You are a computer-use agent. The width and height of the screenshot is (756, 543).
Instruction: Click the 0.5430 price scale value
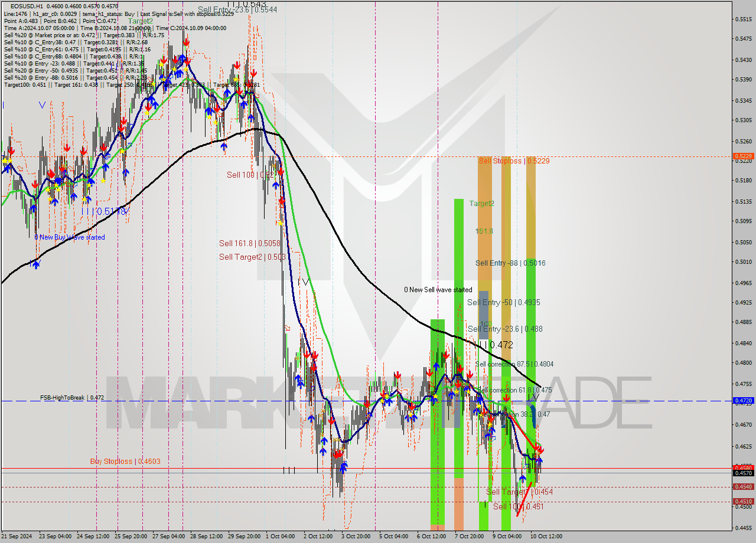[x=744, y=60]
